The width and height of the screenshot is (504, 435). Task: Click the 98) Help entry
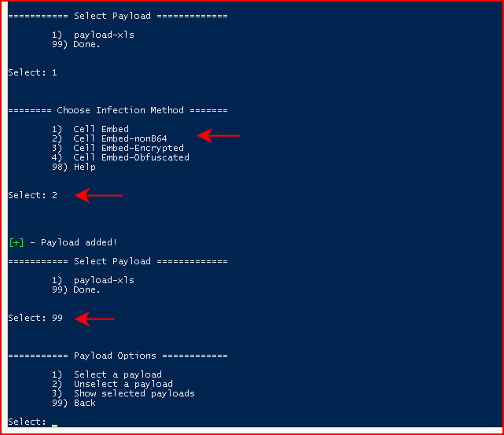click(74, 167)
